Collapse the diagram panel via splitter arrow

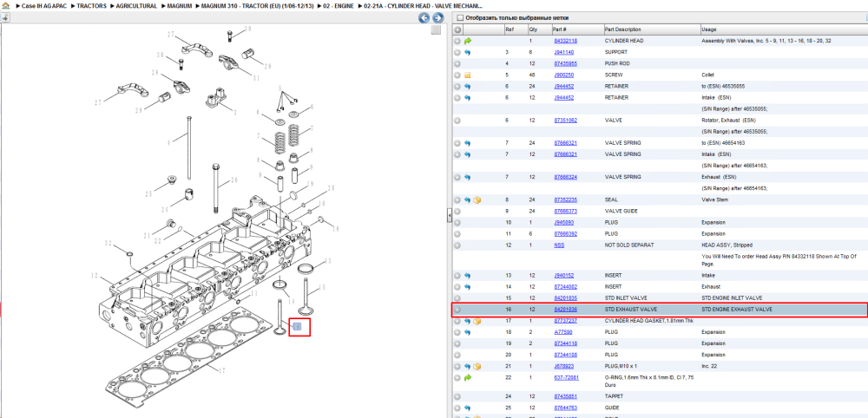point(449,214)
